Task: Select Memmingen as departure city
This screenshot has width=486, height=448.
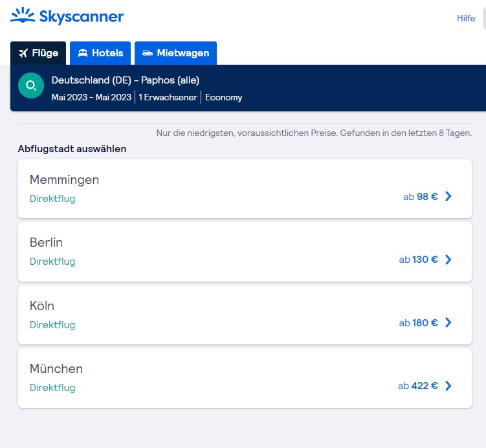Action: 245,188
